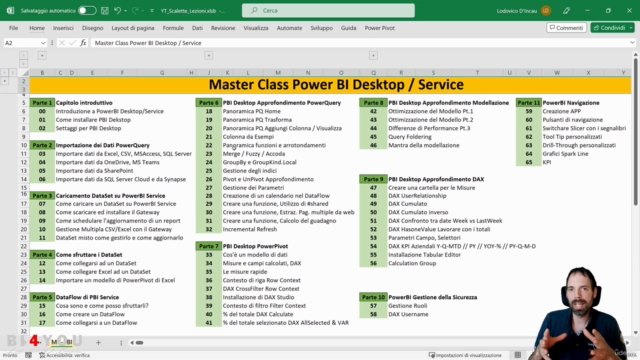Image resolution: width=640 pixels, height=360 pixels.
Task: Click cell 'Calculation Group'
Action: click(412, 263)
